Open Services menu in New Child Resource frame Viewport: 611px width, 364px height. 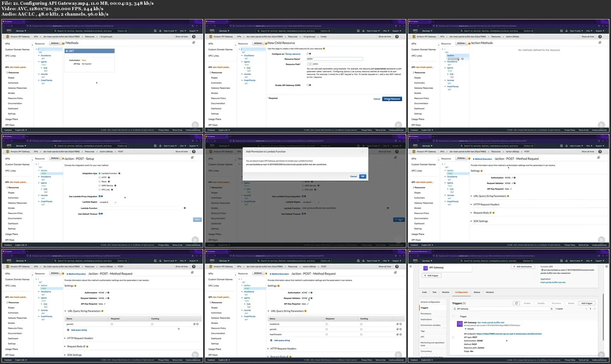click(224, 31)
